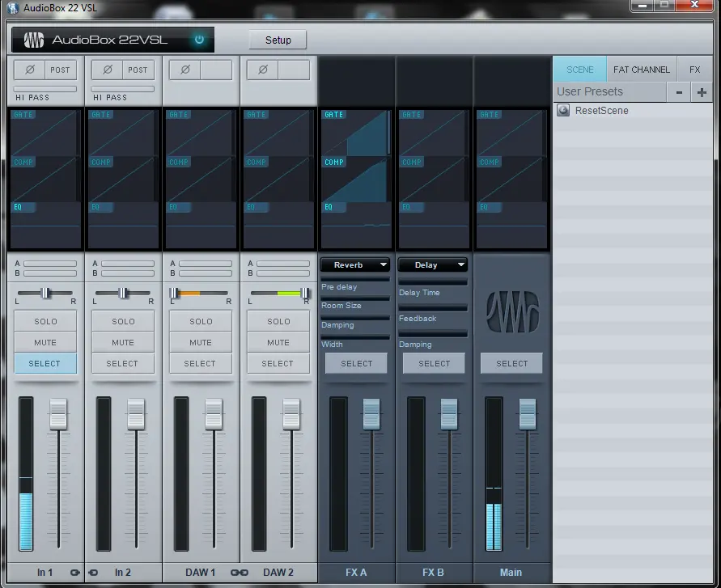
Task: Add a user preset with plus icon
Action: tap(702, 92)
